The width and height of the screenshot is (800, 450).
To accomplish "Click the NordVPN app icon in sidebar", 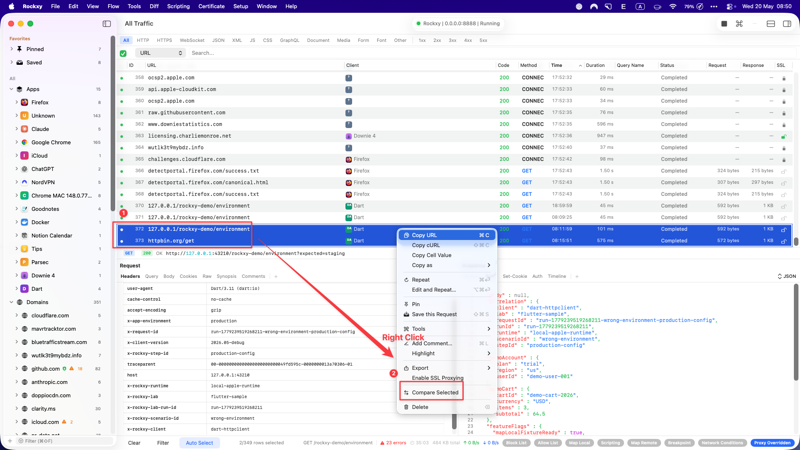I will [x=24, y=182].
